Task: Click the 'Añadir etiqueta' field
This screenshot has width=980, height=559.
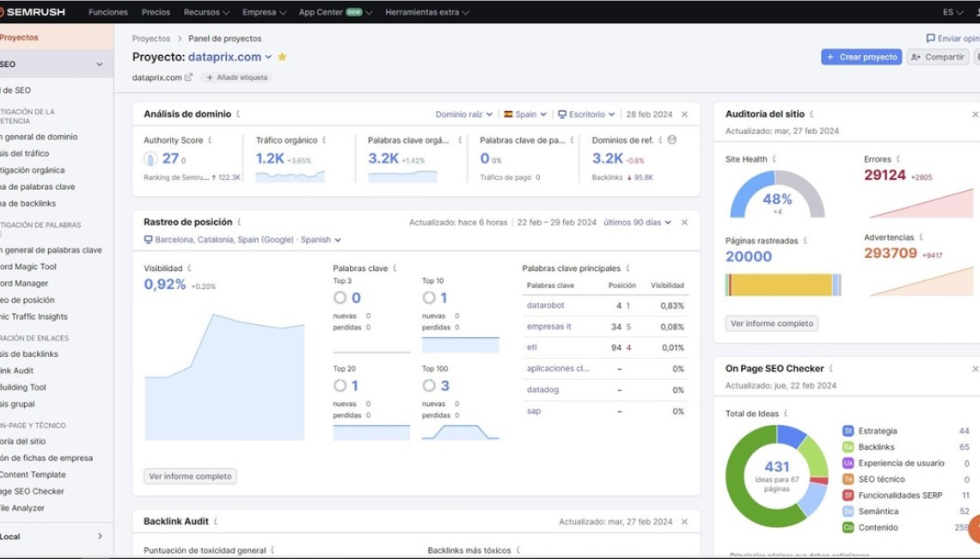Action: click(x=235, y=77)
